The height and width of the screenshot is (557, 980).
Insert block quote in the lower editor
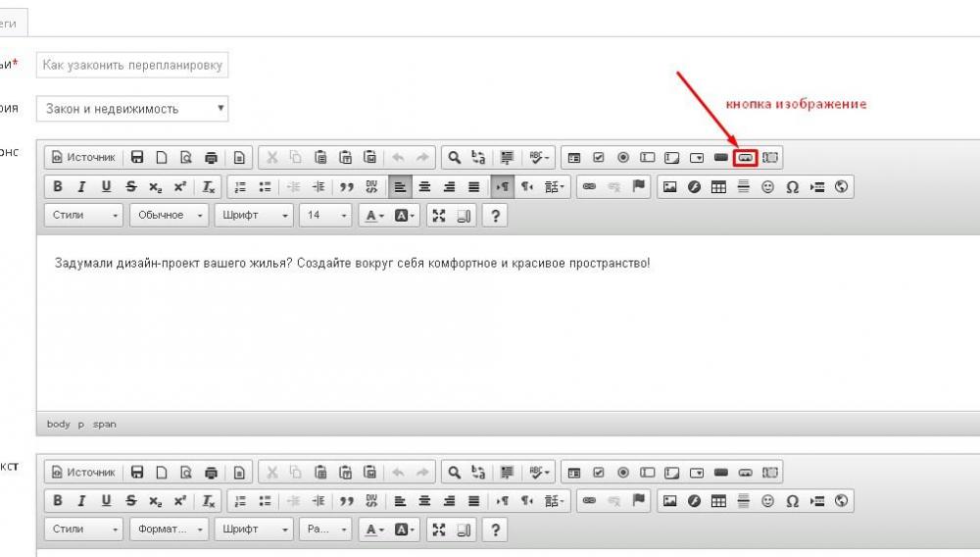(x=347, y=500)
